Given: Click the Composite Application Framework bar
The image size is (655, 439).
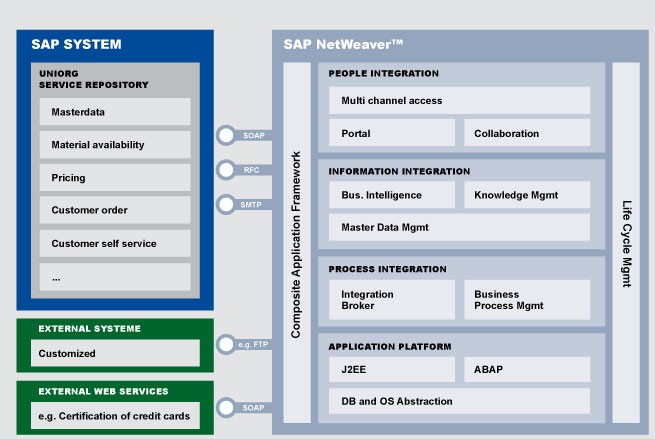Looking at the screenshot, I should (x=297, y=243).
